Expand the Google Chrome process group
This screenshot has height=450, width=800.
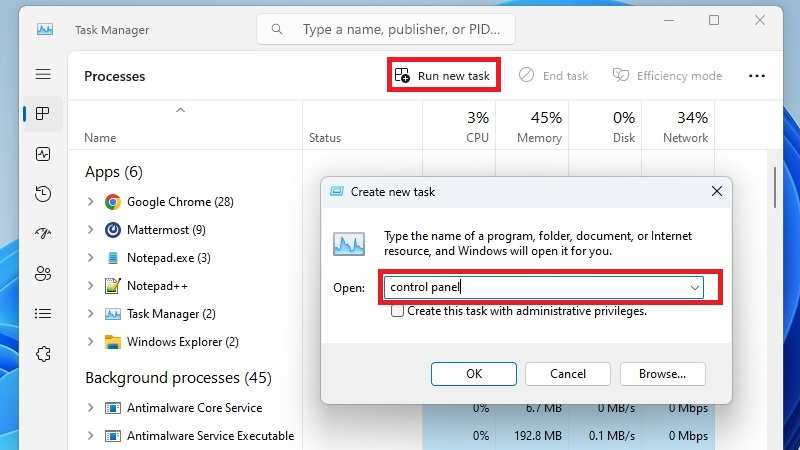(x=91, y=202)
